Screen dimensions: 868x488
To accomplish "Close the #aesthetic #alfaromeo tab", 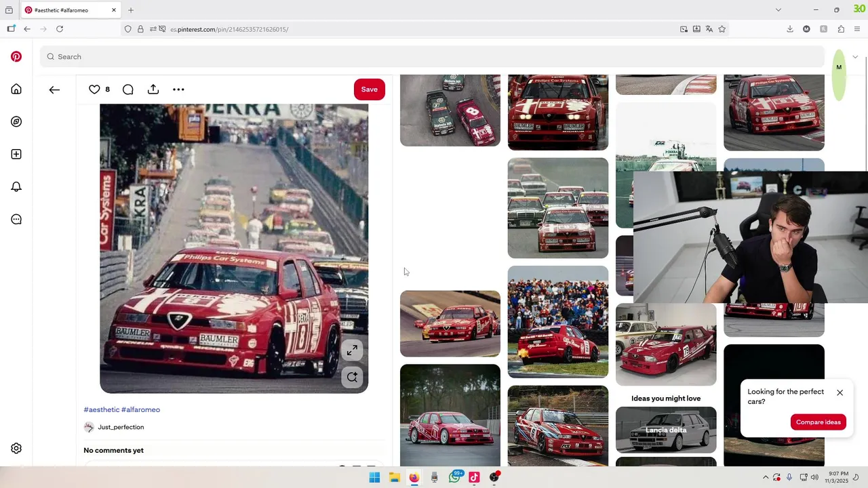I will pyautogui.click(x=114, y=10).
